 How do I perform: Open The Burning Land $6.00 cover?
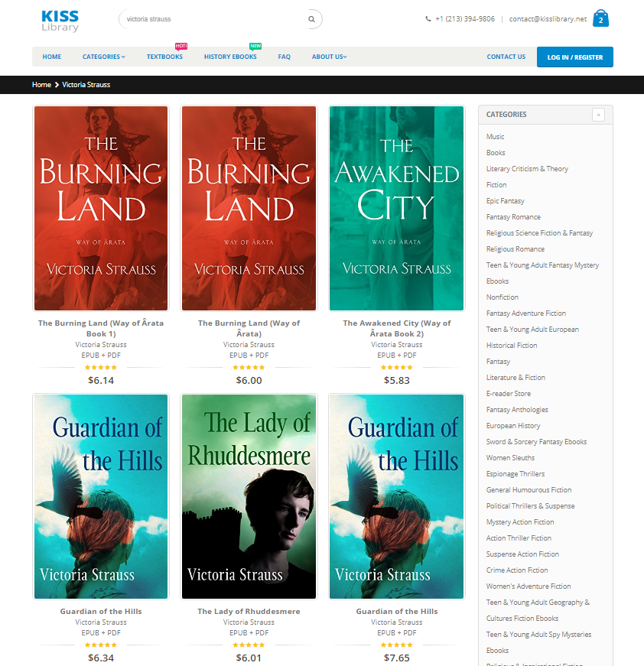(249, 208)
